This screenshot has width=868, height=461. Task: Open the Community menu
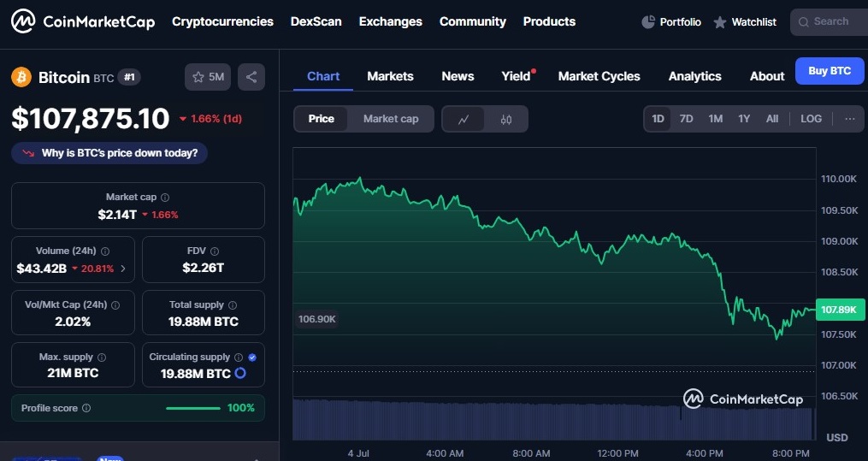(473, 21)
